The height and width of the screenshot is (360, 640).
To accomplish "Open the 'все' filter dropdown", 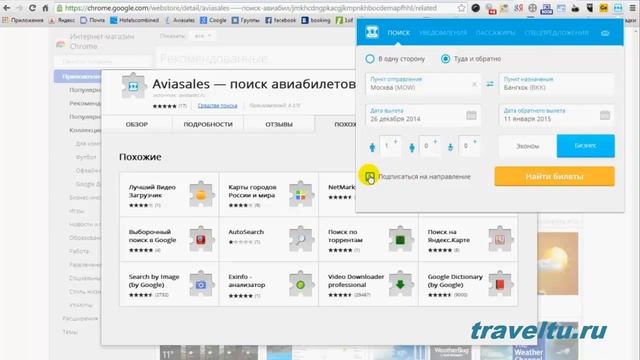I will coord(202,36).
